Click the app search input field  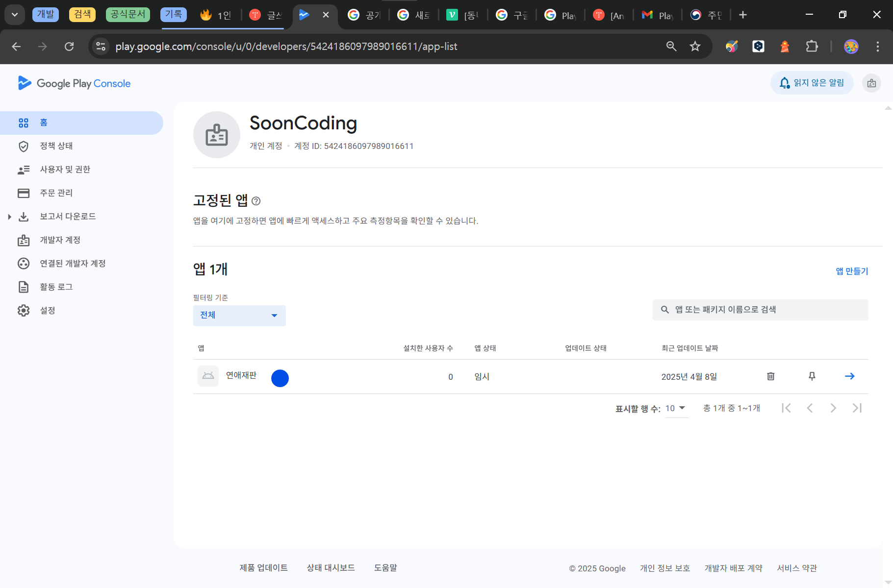760,310
